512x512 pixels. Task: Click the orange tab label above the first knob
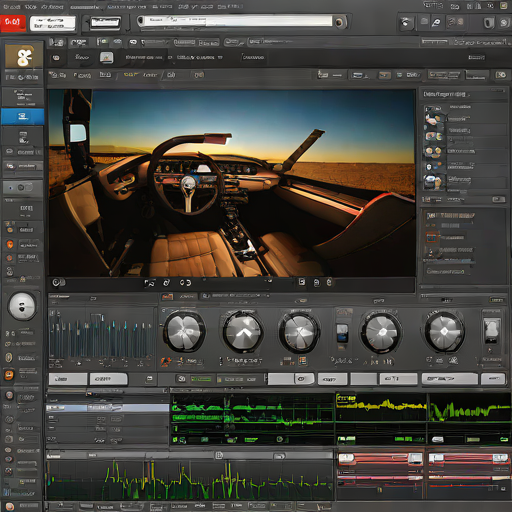coord(167,296)
